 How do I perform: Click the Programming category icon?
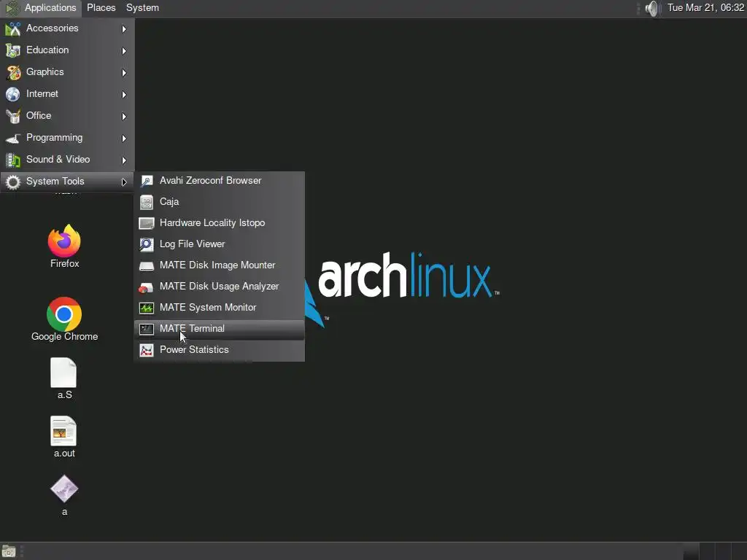13,138
